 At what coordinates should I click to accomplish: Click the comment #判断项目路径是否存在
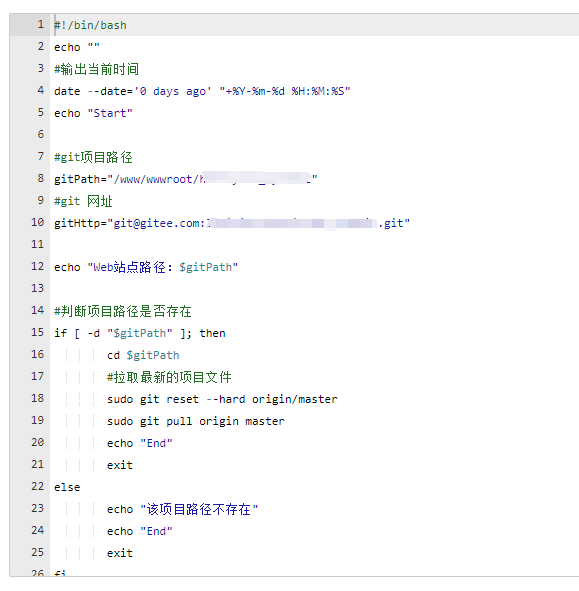pos(123,311)
